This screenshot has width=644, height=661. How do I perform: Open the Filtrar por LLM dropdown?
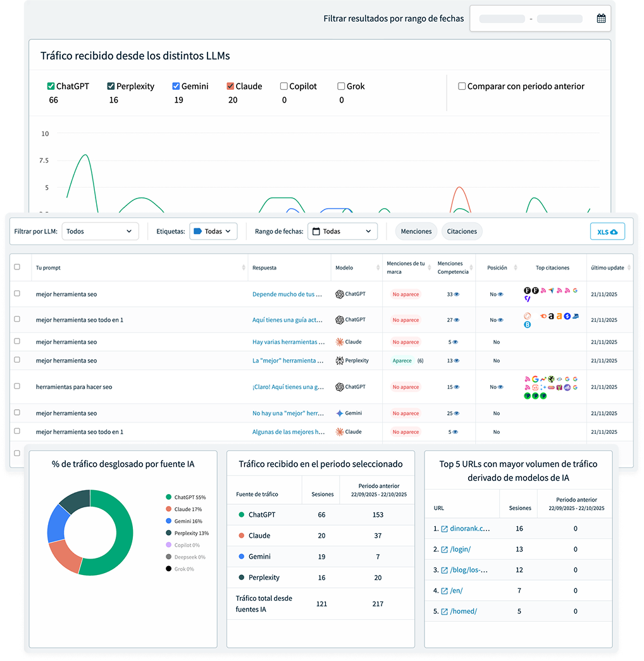click(100, 232)
